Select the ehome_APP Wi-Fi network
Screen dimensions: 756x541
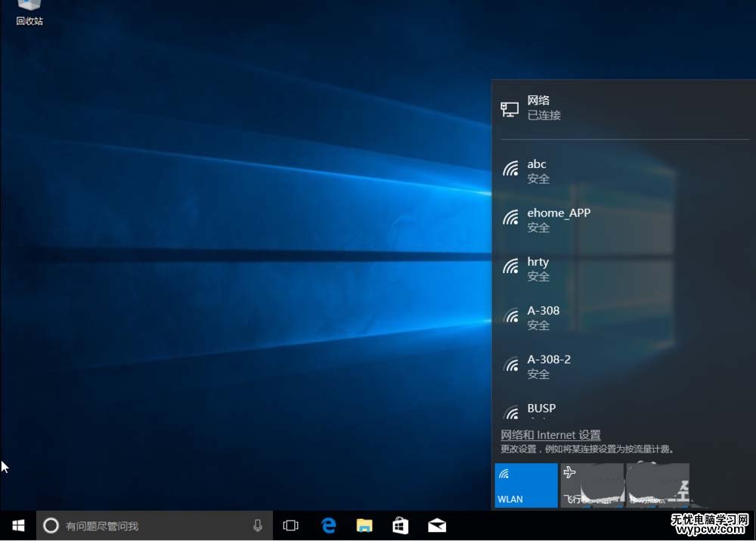pyautogui.click(x=624, y=220)
